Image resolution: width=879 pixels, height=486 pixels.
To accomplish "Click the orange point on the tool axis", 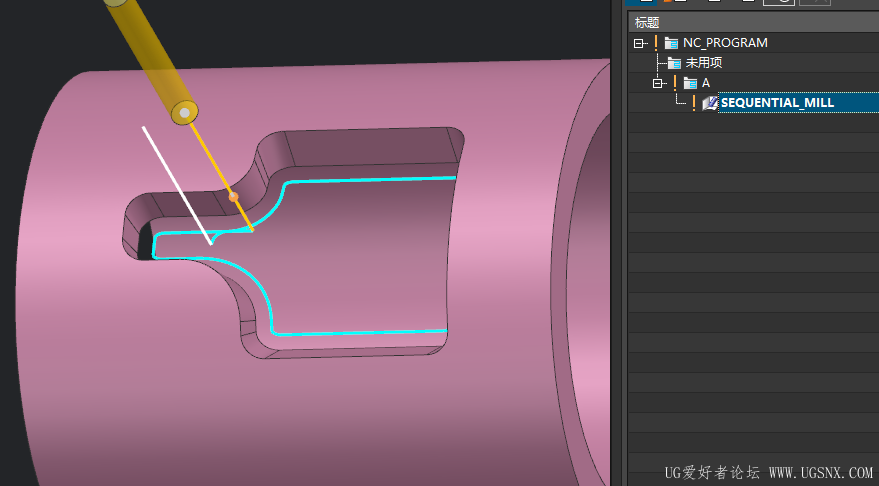I will tap(233, 197).
